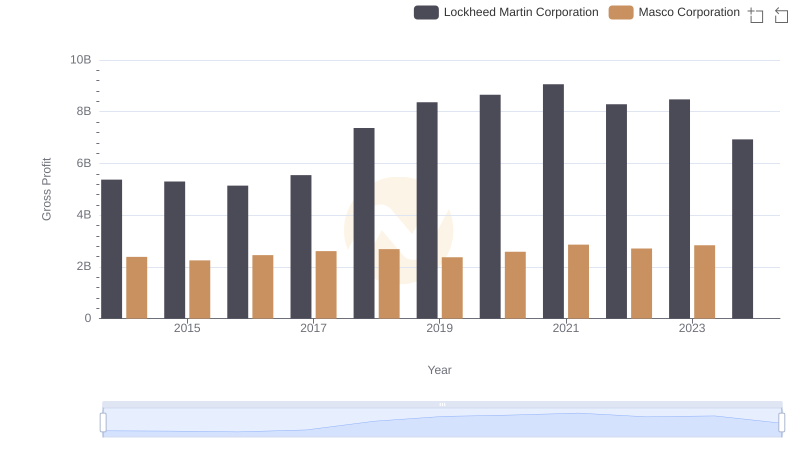800x461 pixels.
Task: Toggle the Lockheed Martin Corporation legend swatch
Action: pos(426,12)
